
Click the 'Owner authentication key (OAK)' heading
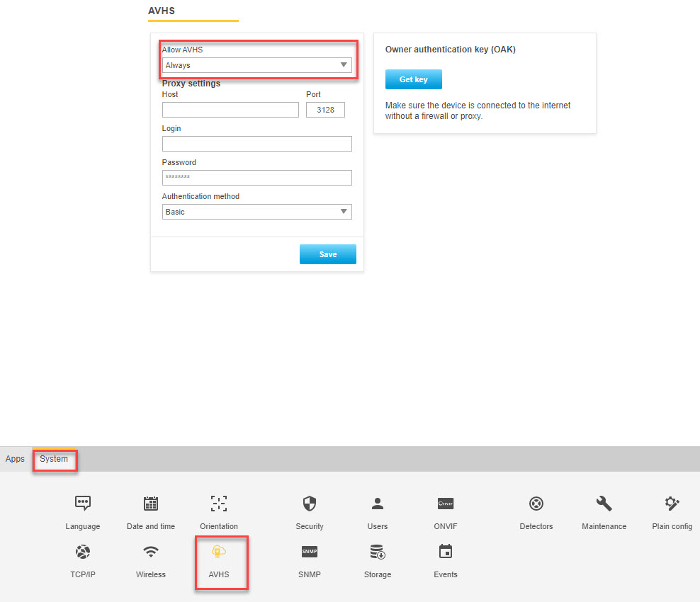451,50
